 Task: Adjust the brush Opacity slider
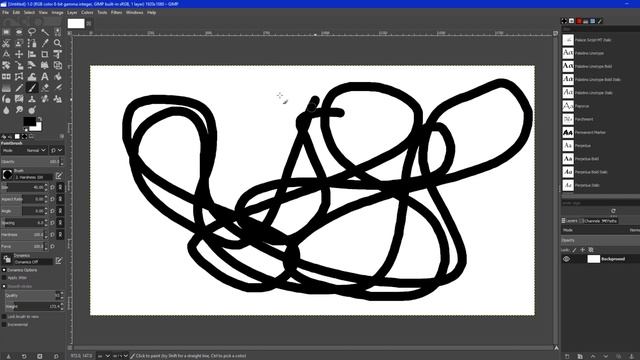(x=31, y=162)
